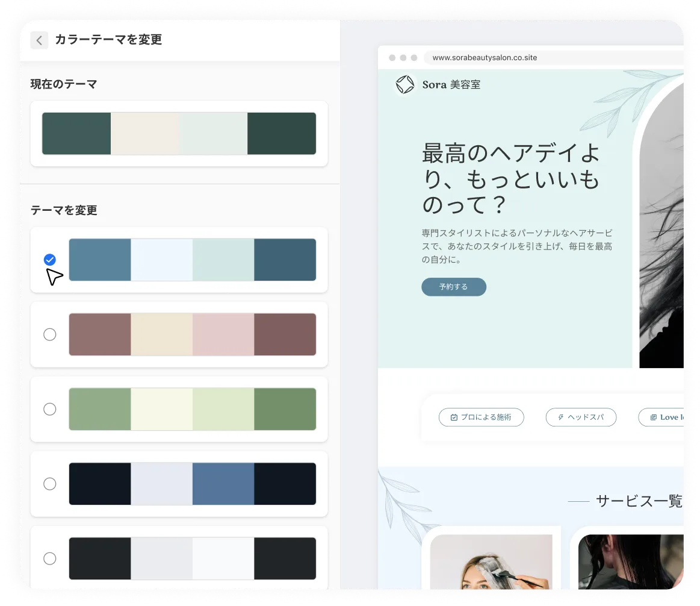Select the mauve pink color theme radio button
Image resolution: width=700 pixels, height=606 pixels.
(50, 334)
